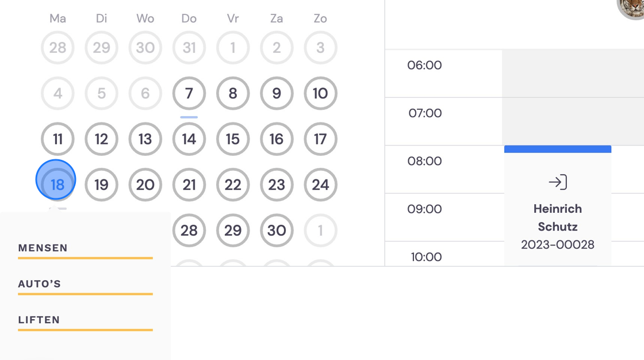Pick date 10 under Zo column
Image resolution: width=644 pixels, height=360 pixels.
pos(320,93)
